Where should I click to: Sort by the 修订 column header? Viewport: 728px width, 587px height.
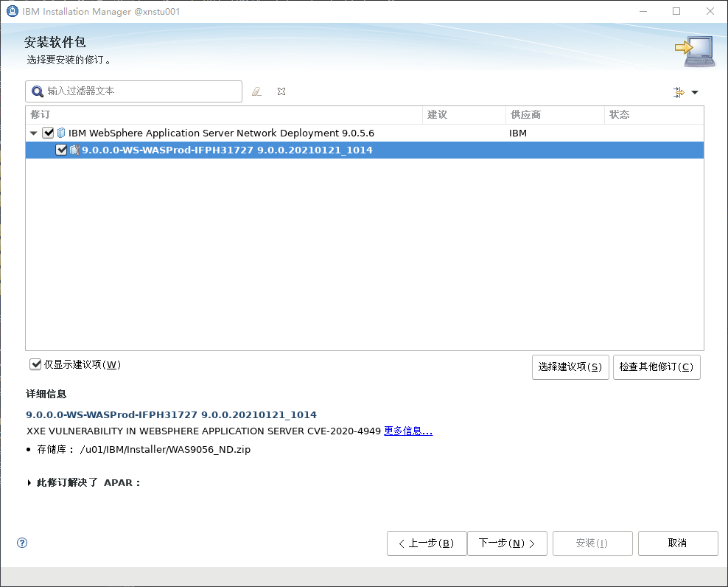(224, 115)
